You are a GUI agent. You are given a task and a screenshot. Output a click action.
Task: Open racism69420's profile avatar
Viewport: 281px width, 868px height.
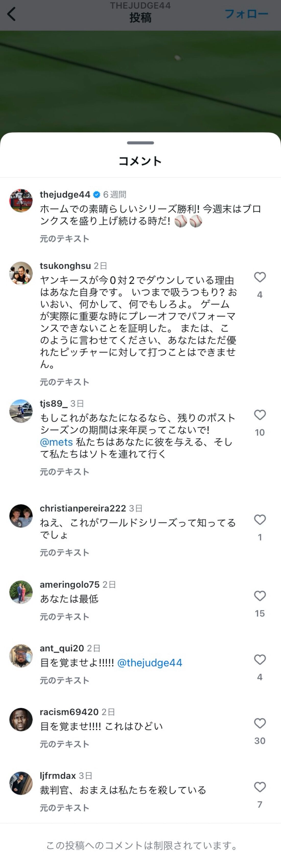point(21,719)
